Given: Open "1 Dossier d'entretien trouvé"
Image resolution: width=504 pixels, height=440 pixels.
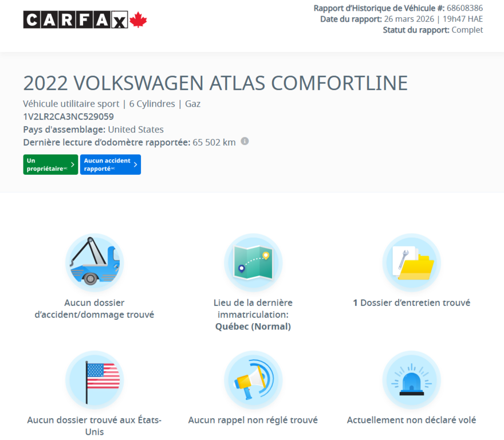Looking at the screenshot, I should (411, 302).
